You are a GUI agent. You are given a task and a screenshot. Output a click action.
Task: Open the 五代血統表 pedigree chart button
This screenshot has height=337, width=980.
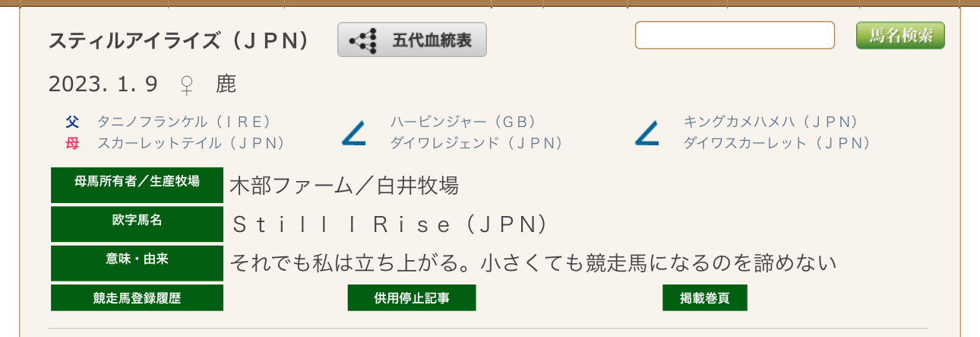point(412,40)
